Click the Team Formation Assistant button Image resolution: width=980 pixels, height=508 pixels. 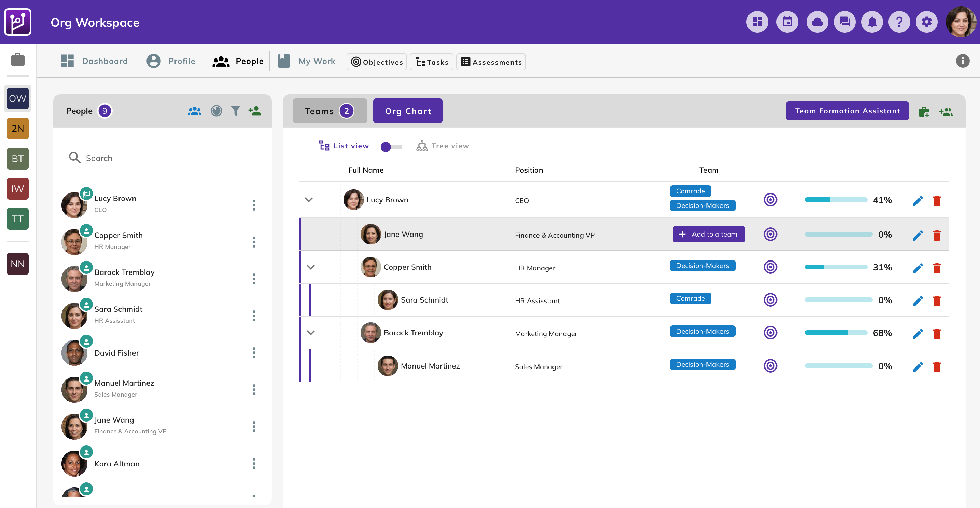point(847,111)
